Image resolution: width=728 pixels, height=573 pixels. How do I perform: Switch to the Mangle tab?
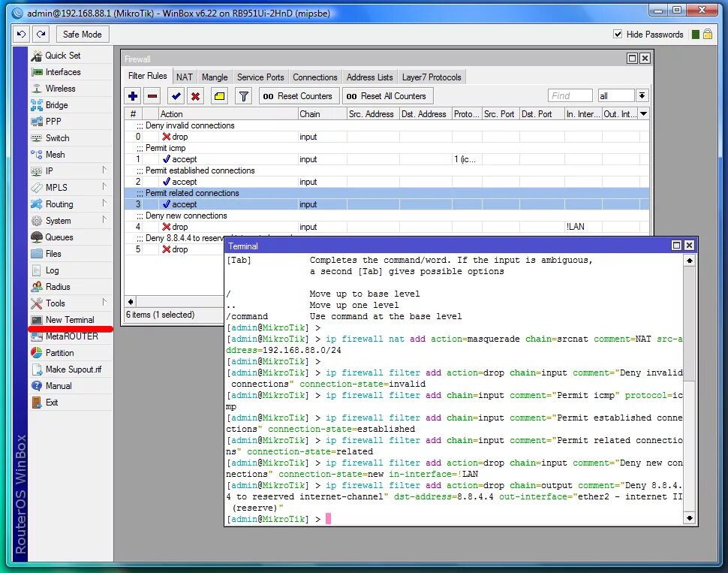click(215, 77)
